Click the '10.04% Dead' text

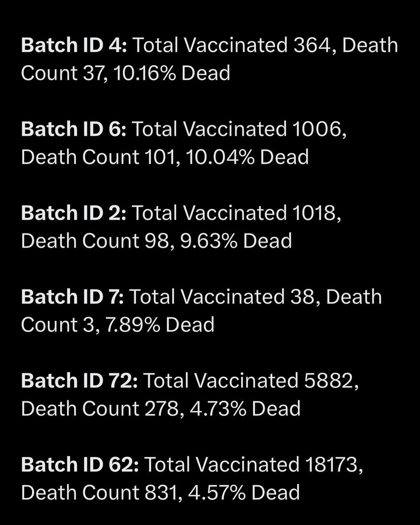[x=247, y=157]
